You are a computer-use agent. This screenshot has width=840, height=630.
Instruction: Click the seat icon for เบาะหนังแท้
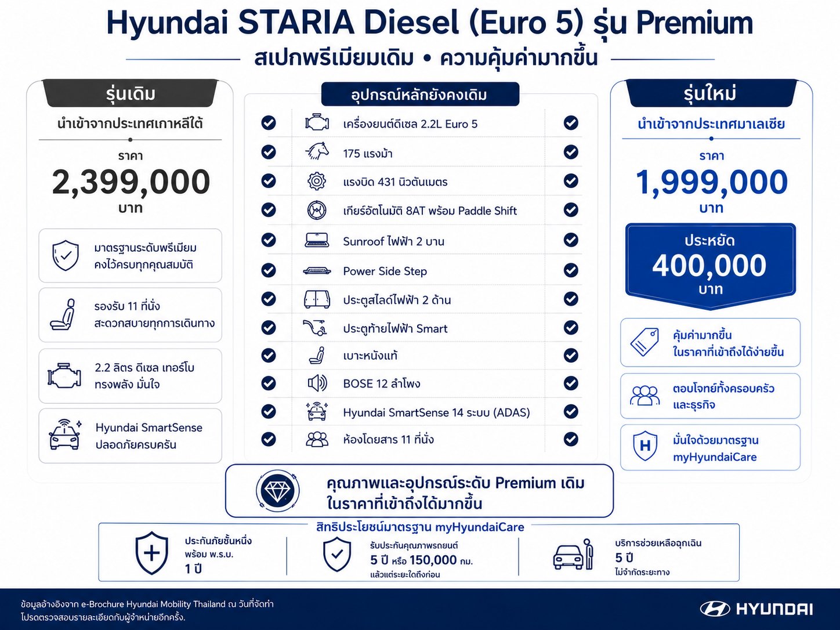coord(317,355)
